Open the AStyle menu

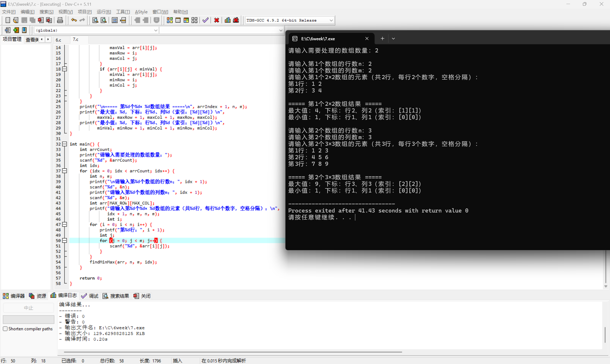click(x=141, y=12)
